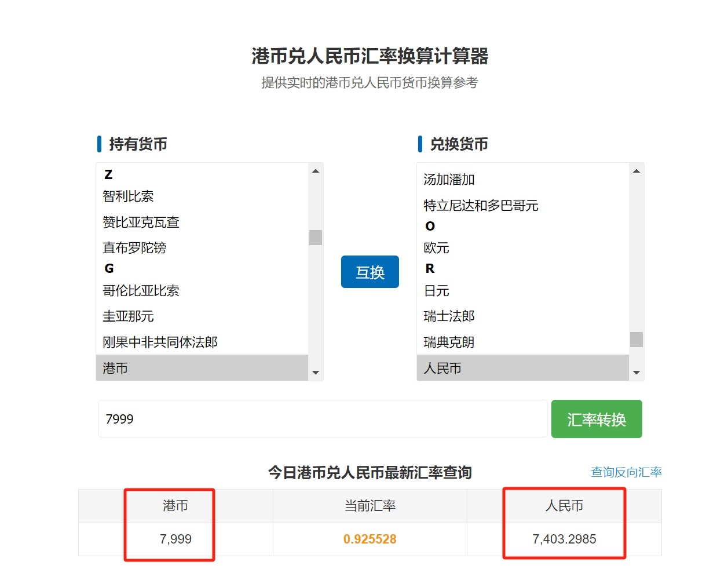Click the 0.925528 current rate value
The image size is (728, 569).
pos(370,539)
